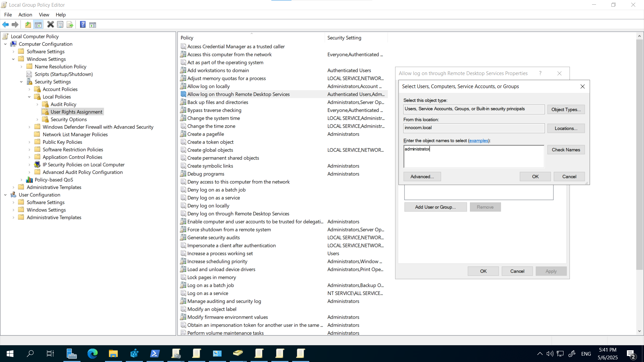The width and height of the screenshot is (644, 362).
Task: Collapse the Computer Configuration node
Action: 5,44
